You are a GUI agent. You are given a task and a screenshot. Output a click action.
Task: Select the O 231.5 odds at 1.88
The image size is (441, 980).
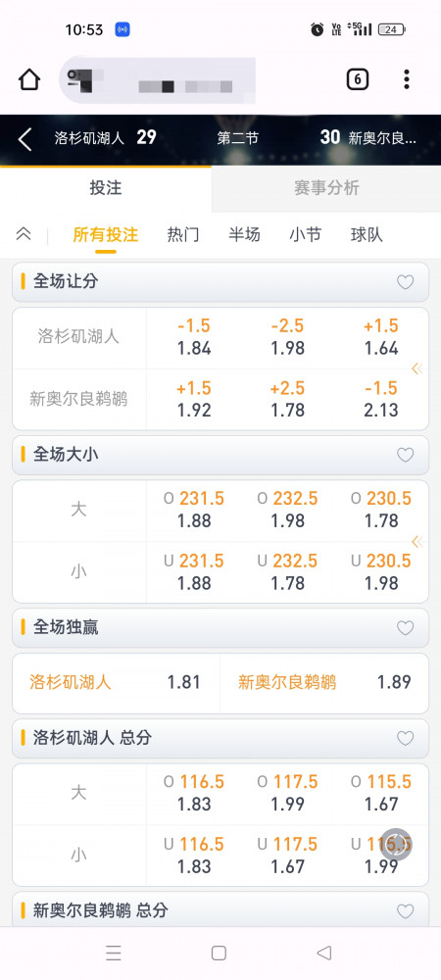(x=194, y=510)
